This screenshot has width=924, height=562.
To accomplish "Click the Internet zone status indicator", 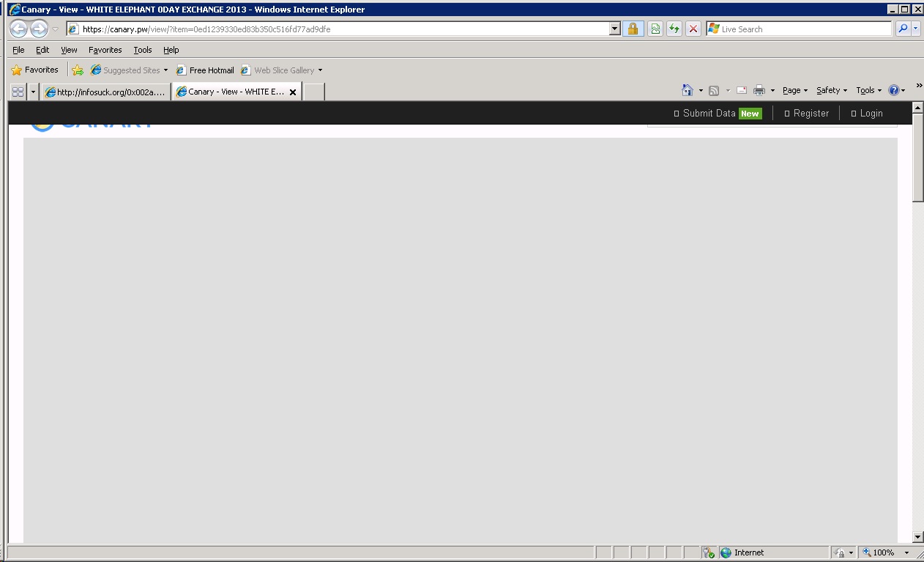I will [x=773, y=552].
